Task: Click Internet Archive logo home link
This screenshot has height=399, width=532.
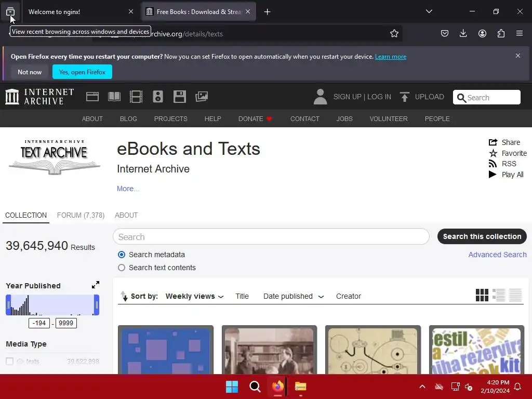Action: (x=39, y=97)
